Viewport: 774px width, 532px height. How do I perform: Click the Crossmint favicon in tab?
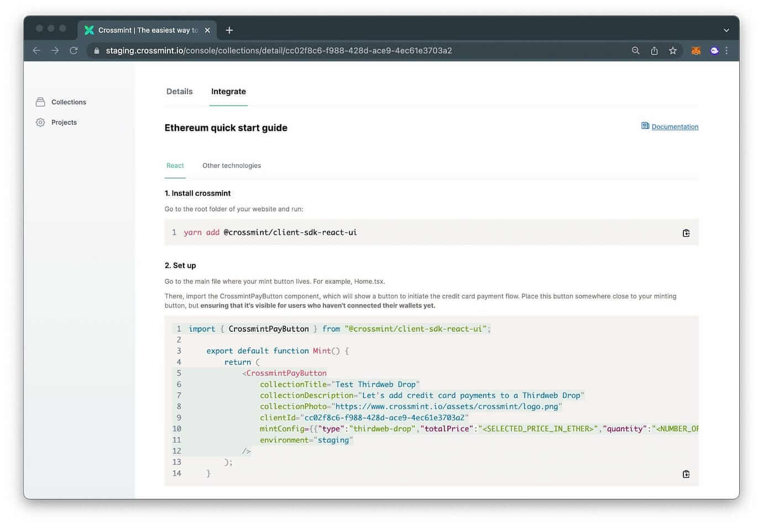point(89,30)
